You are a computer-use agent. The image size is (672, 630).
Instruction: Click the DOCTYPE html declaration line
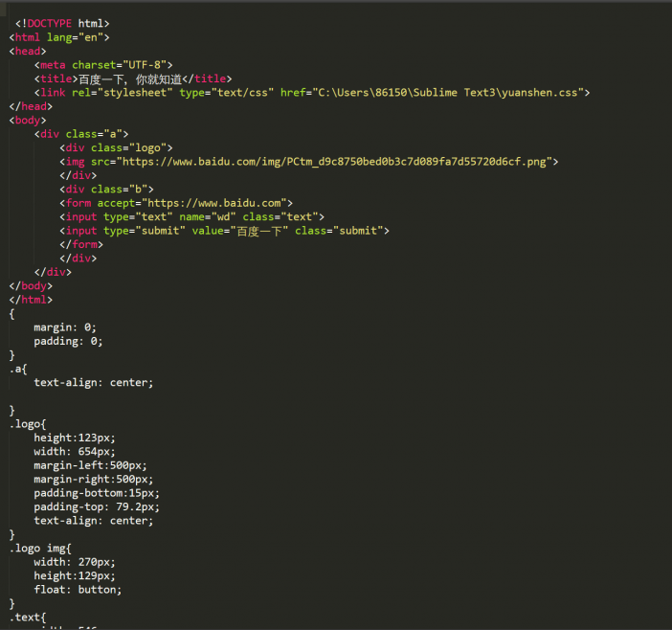click(62, 23)
